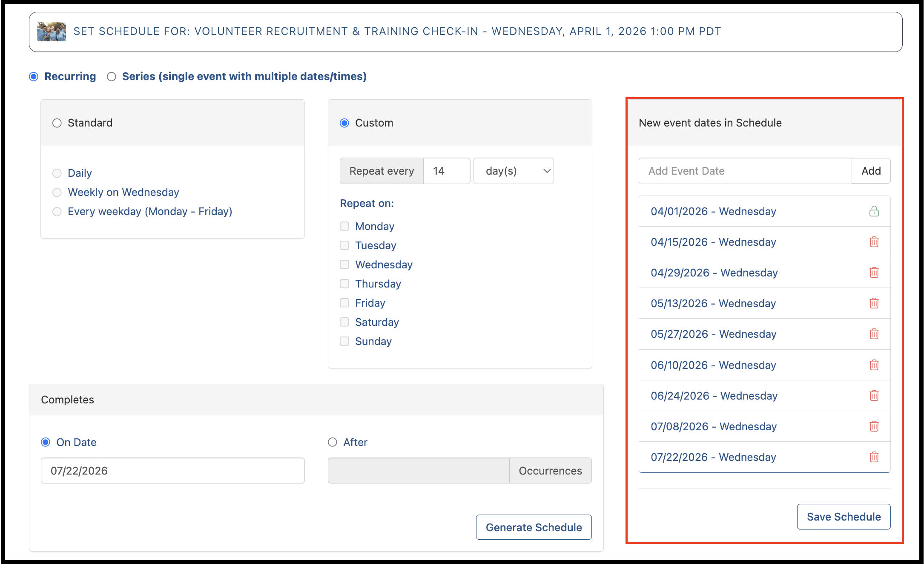The height and width of the screenshot is (564, 924).
Task: Select the On Date completion radio
Action: pyautogui.click(x=46, y=442)
